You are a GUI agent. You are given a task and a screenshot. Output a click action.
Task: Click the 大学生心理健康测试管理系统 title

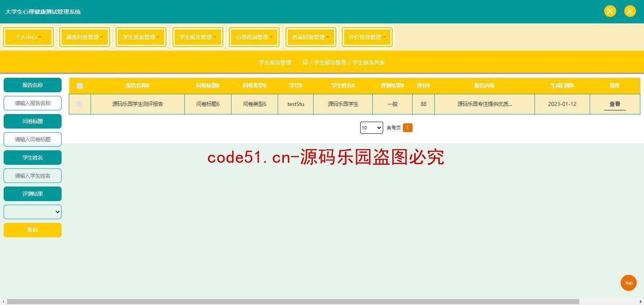pyautogui.click(x=43, y=12)
